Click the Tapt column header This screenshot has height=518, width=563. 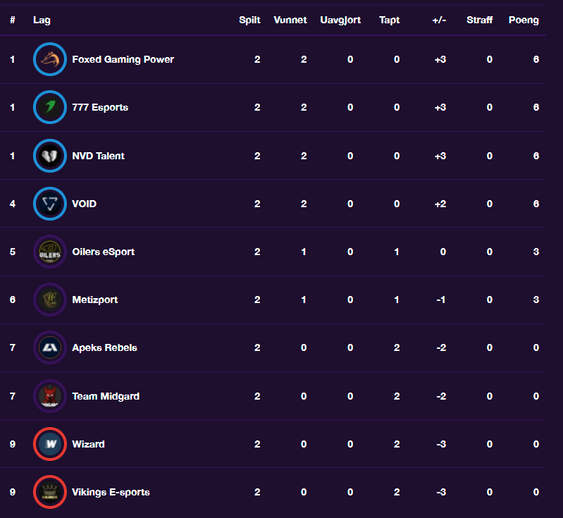click(389, 20)
